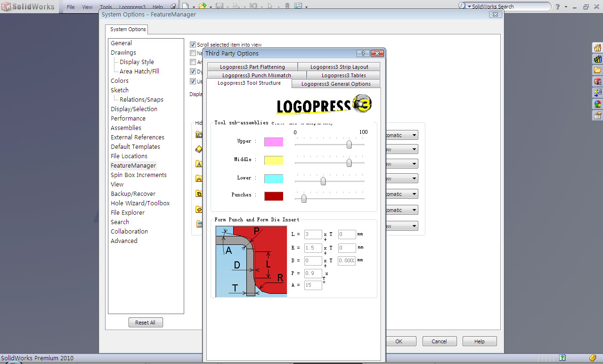Expand the Options toolbar dropdown arrow
603x364 pixels.
coord(306,7)
